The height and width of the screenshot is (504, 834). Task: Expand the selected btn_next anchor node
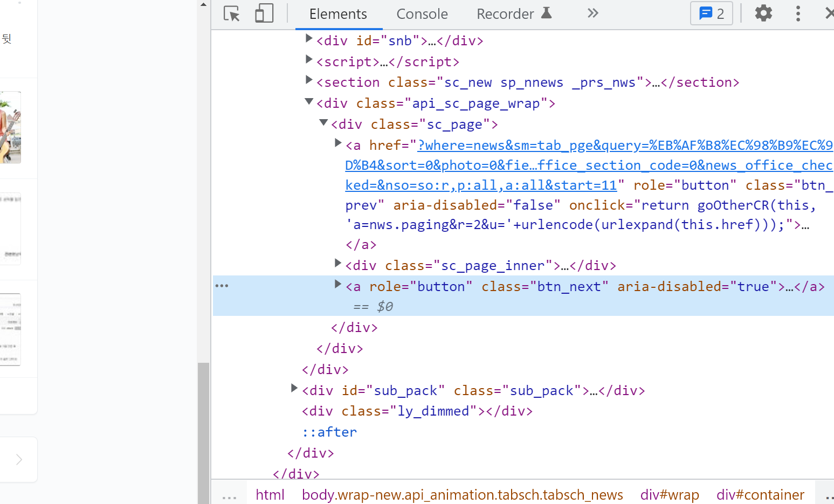click(x=338, y=284)
